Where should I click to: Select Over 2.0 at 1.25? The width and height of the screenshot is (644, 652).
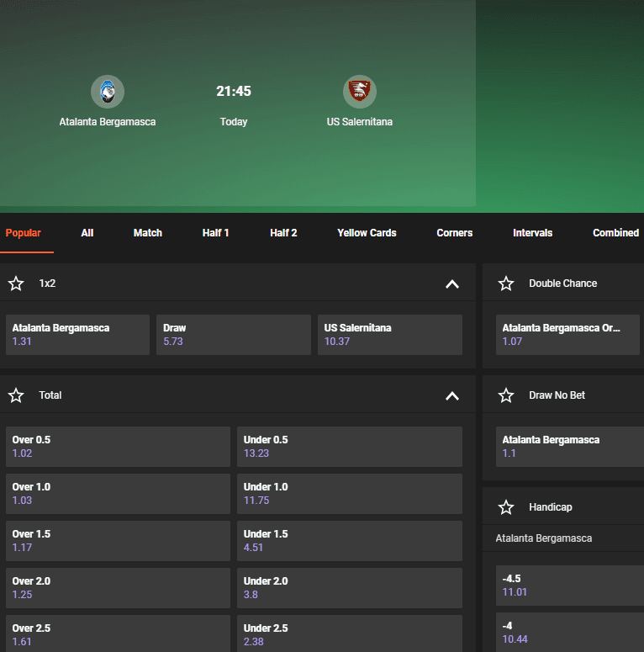(x=118, y=588)
